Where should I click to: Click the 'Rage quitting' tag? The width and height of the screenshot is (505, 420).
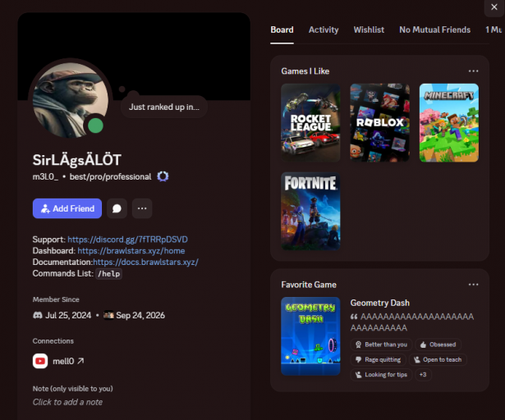(378, 359)
